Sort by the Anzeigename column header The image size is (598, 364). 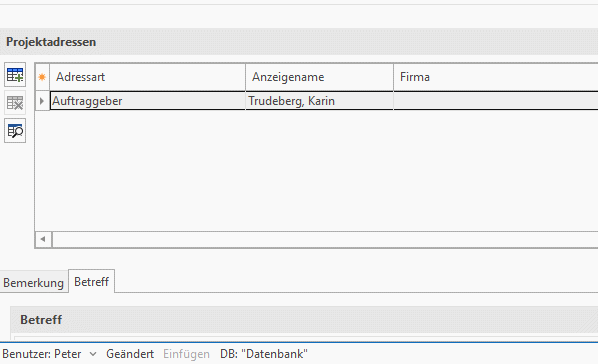(x=320, y=77)
